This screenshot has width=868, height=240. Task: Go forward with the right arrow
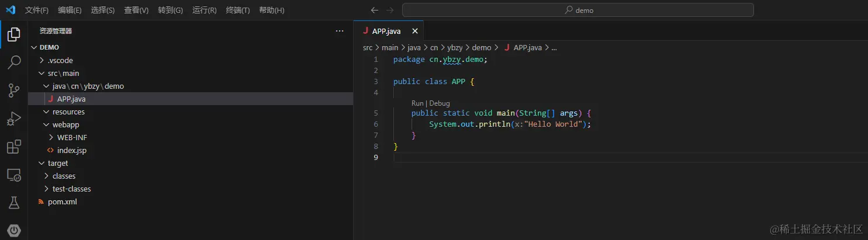pyautogui.click(x=390, y=10)
